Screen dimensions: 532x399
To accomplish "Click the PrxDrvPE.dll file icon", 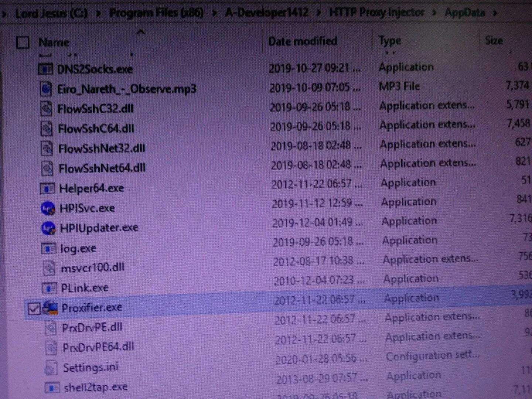I will click(x=50, y=327).
